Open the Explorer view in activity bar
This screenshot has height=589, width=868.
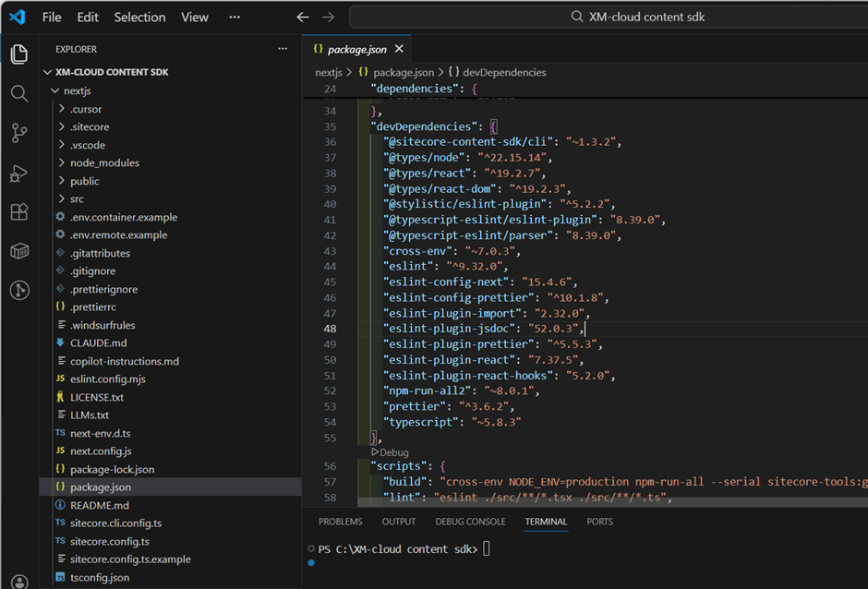pyautogui.click(x=19, y=54)
